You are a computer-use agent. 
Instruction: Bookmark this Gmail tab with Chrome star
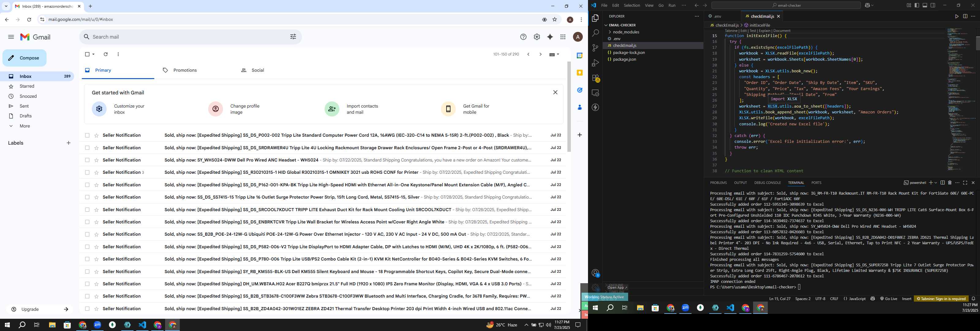555,19
